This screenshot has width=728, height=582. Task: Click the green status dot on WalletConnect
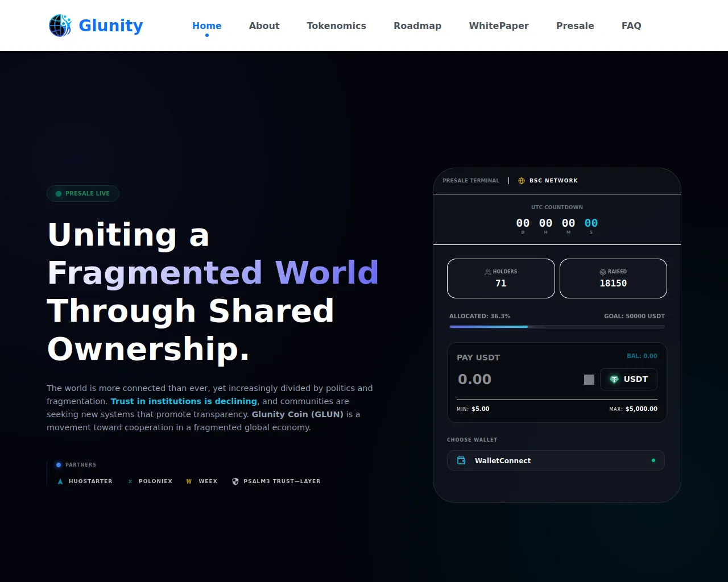pyautogui.click(x=653, y=460)
